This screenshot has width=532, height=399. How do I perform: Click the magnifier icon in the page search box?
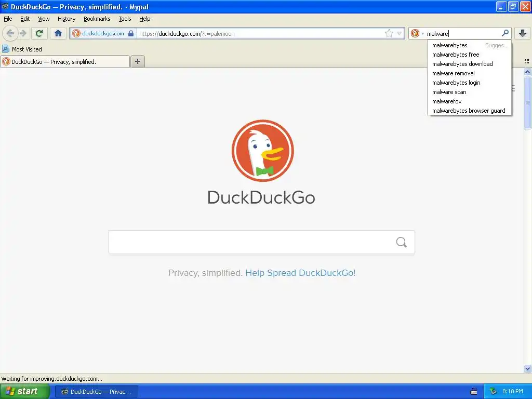(402, 242)
